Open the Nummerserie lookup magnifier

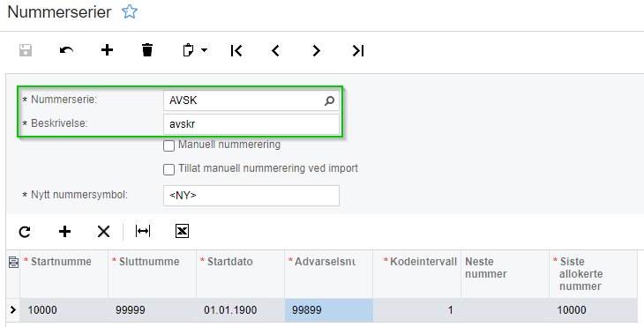pyautogui.click(x=329, y=100)
